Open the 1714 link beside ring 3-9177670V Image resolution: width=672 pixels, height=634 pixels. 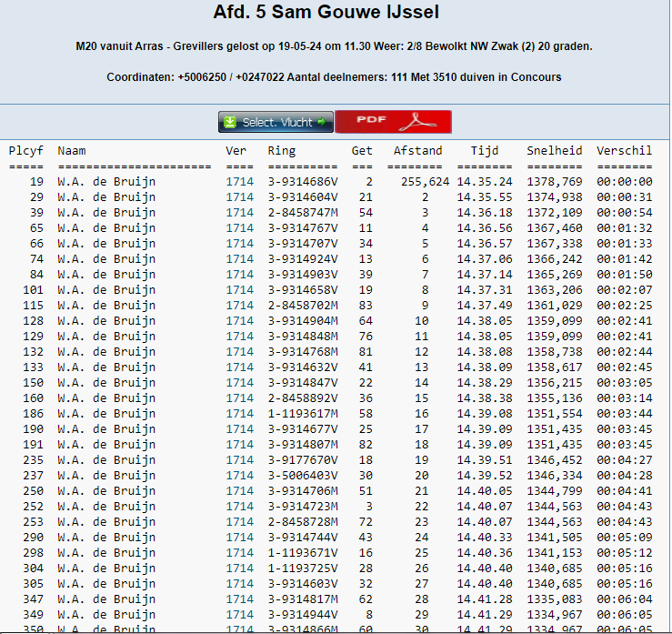click(239, 459)
